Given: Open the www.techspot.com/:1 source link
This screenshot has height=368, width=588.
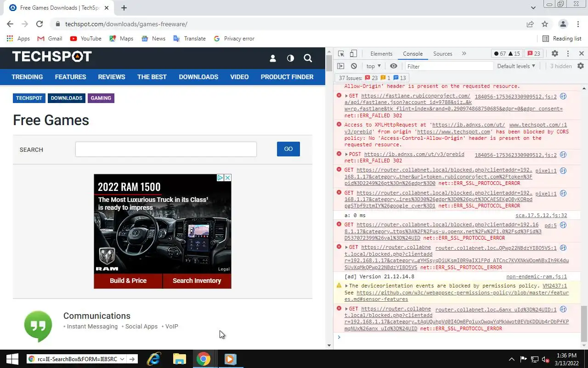Looking at the screenshot, I should [x=538, y=125].
